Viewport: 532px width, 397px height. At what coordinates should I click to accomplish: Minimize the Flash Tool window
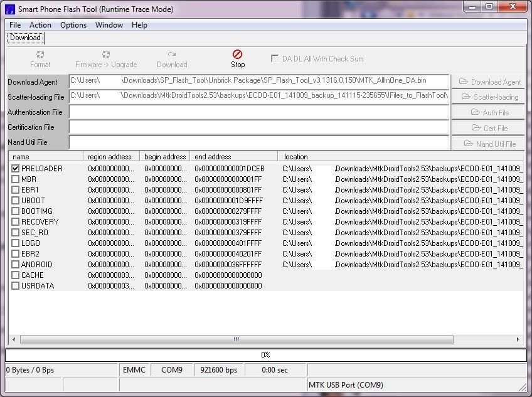[472, 6]
